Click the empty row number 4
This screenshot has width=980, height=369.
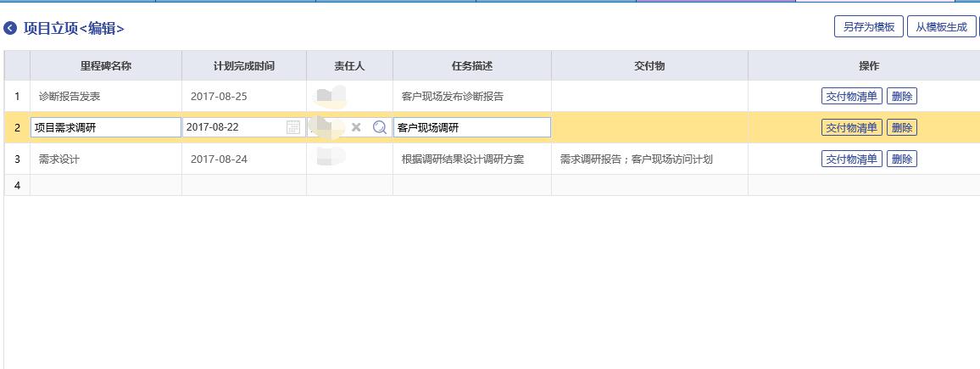tap(17, 185)
